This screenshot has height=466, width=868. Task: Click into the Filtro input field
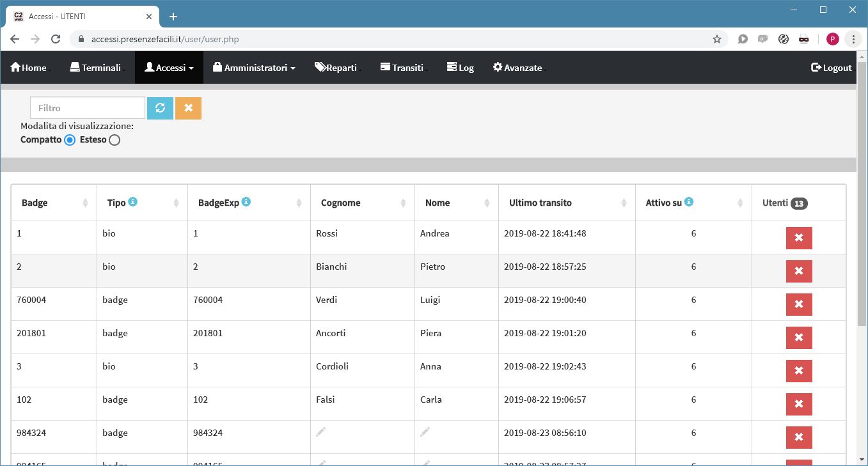(88, 108)
